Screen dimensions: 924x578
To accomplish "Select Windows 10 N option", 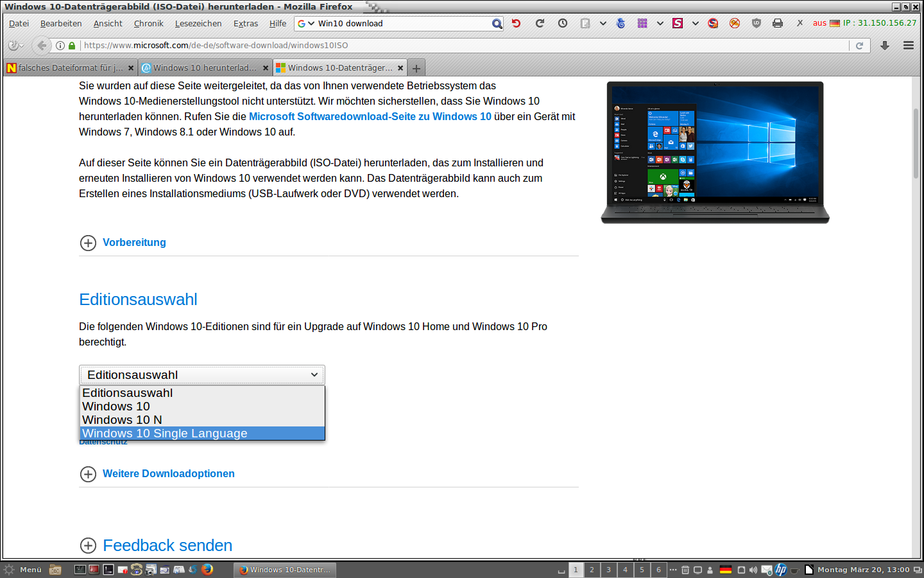I will (202, 420).
